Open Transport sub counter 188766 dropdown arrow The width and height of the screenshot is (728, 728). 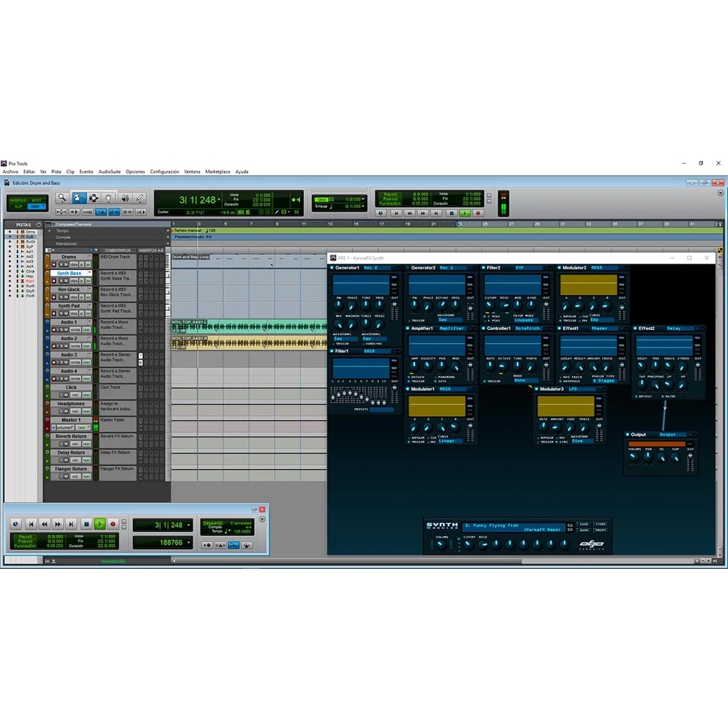(188, 542)
